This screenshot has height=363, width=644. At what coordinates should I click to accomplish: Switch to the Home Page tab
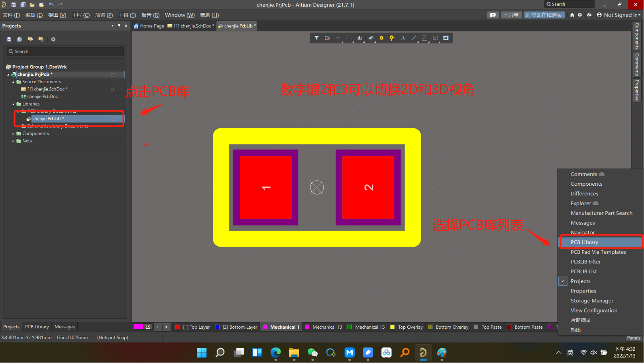149,26
